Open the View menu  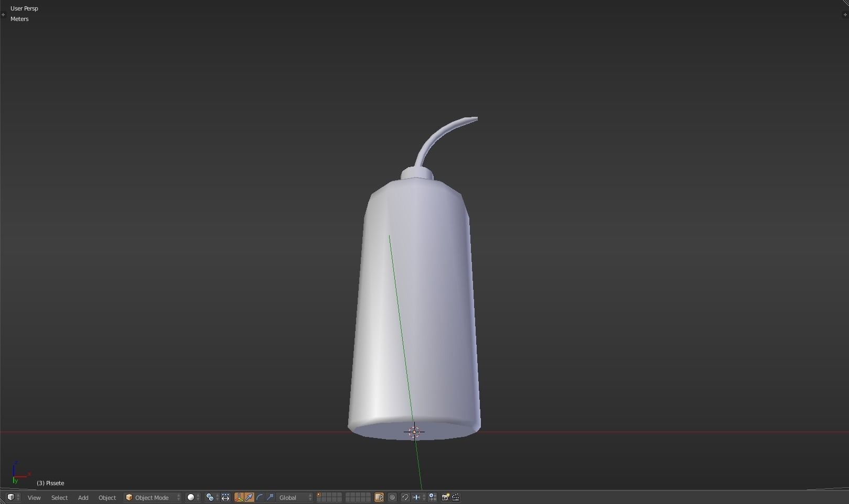point(34,497)
